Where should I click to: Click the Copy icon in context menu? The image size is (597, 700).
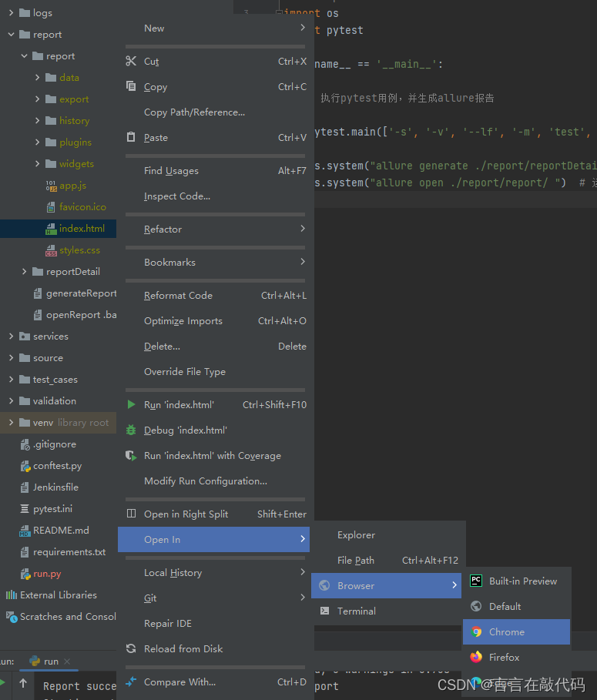[131, 86]
